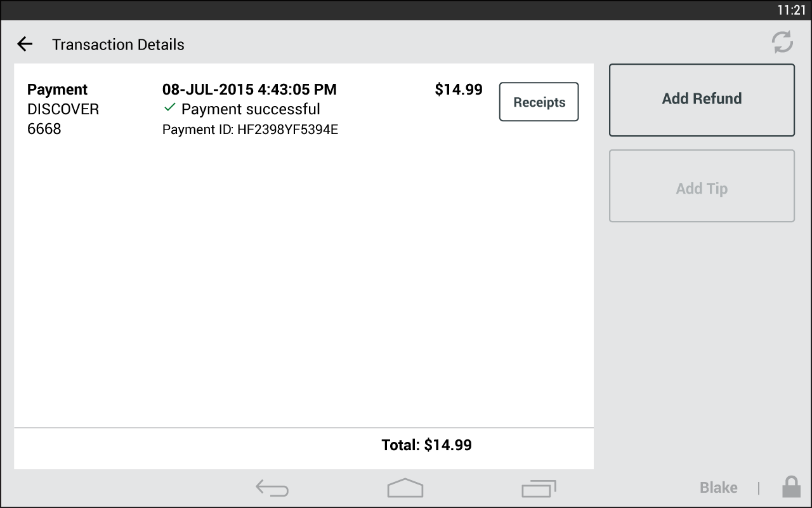This screenshot has width=812, height=508.
Task: Select the Blake user name
Action: pos(718,488)
